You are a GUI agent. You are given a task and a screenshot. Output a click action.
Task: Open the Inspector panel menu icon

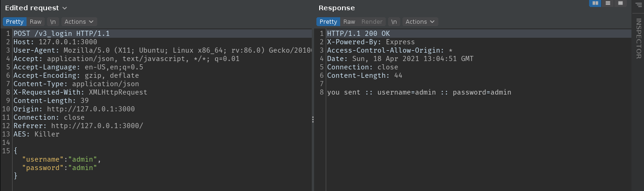click(x=637, y=4)
